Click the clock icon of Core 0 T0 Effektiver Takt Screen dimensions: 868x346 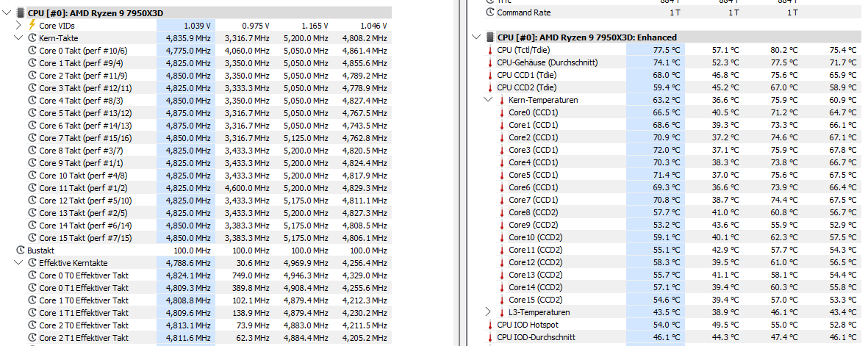pyautogui.click(x=32, y=275)
